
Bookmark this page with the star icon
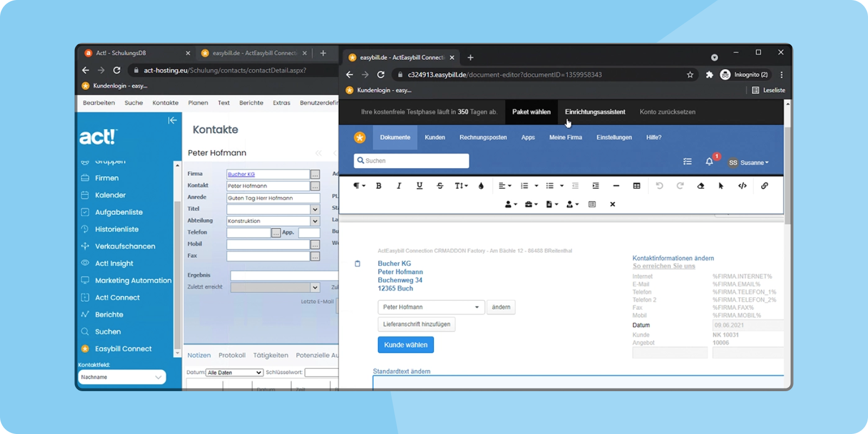[690, 75]
